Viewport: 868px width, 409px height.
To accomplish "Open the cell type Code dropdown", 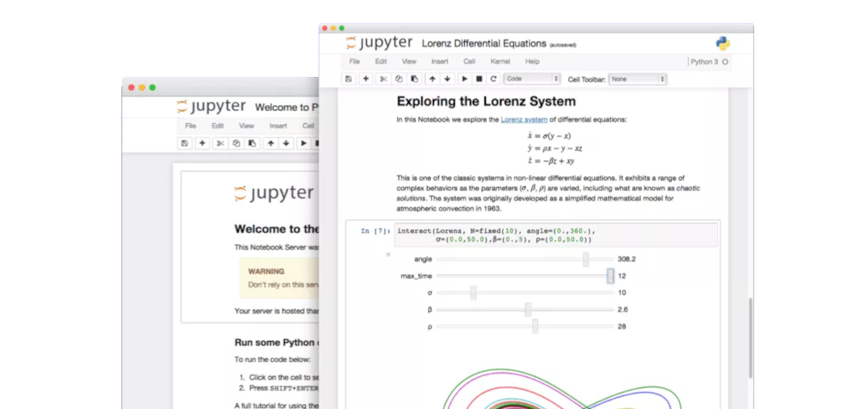I will pyautogui.click(x=532, y=79).
